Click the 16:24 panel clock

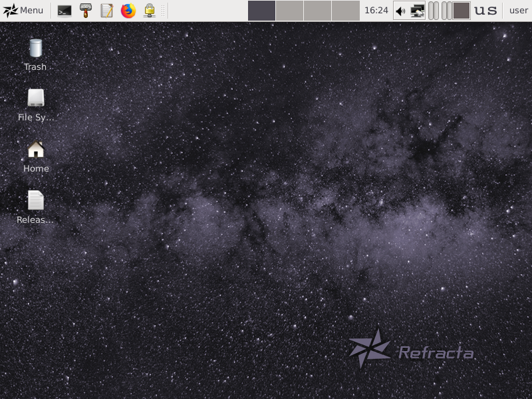click(376, 11)
